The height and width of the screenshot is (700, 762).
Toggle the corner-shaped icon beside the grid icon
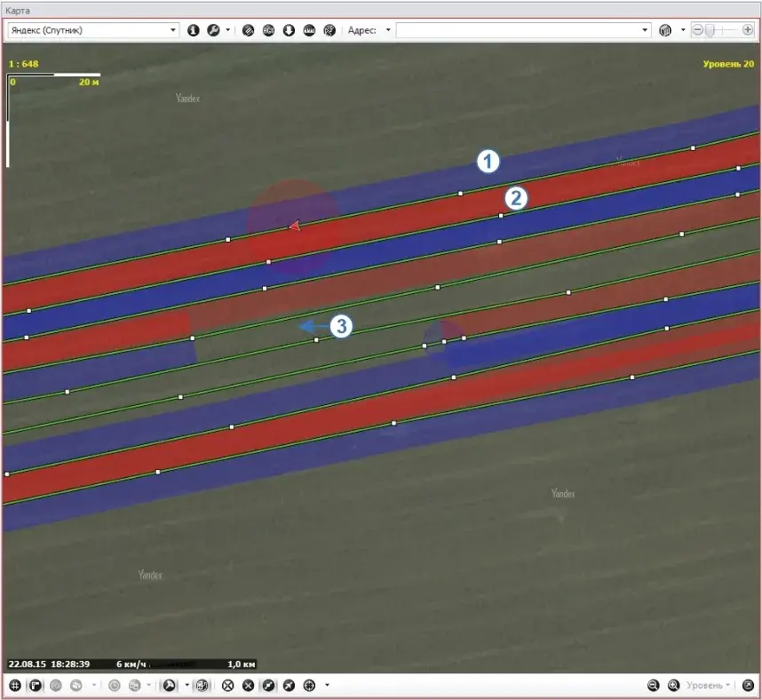point(36,686)
